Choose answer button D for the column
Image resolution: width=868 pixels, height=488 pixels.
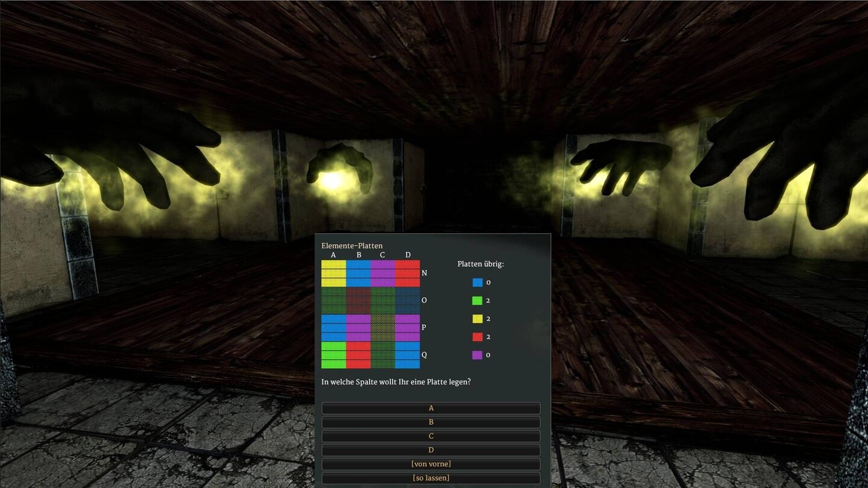coord(431,450)
